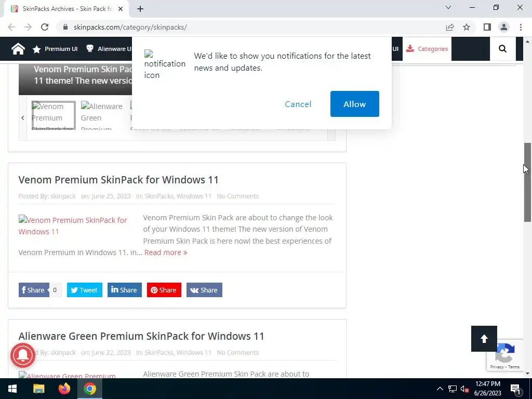Click No Comments on Alienware Green post
Screen dimensions: 532x399
(x=238, y=353)
